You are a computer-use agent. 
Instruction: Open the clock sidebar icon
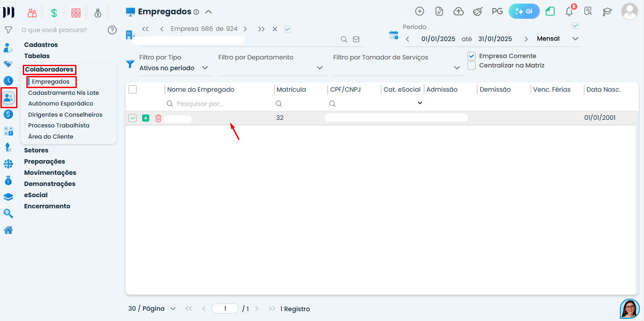[8, 81]
